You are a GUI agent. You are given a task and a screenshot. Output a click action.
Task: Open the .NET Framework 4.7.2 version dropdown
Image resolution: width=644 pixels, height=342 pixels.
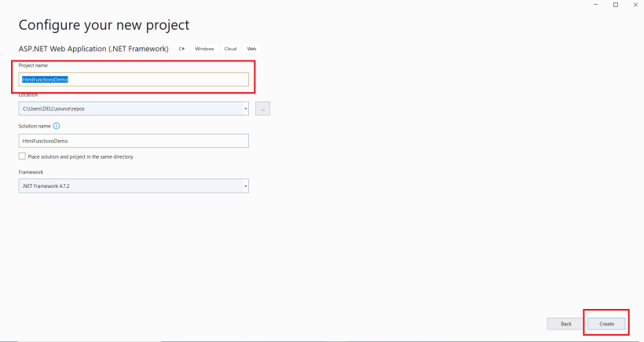pyautogui.click(x=134, y=186)
